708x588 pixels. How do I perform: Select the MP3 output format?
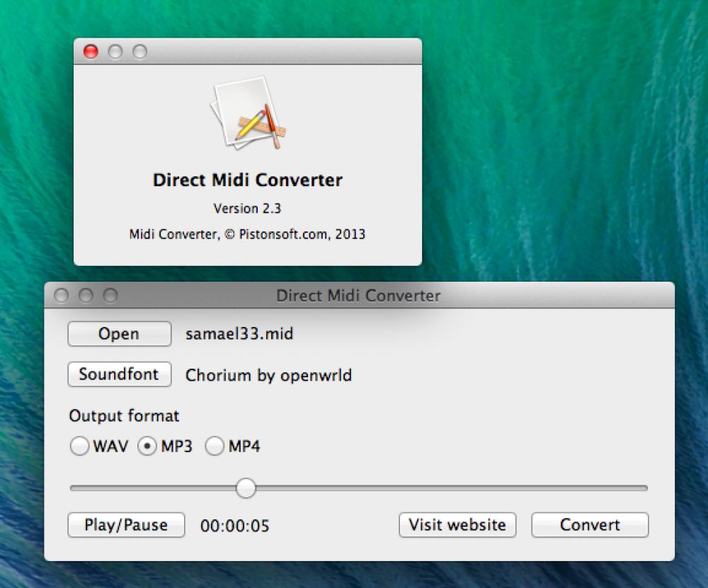pyautogui.click(x=147, y=446)
